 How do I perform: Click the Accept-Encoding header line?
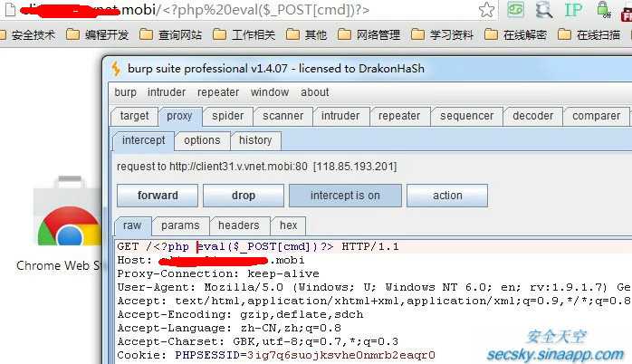240,315
